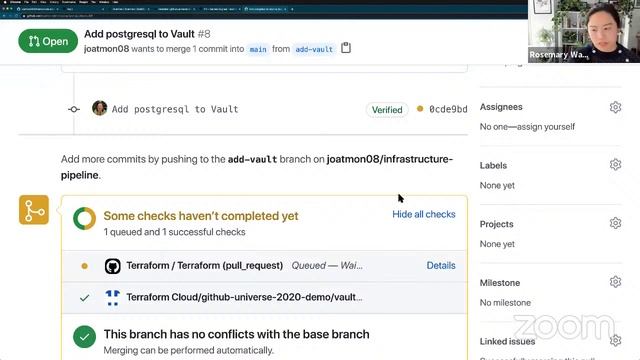Click the Assignees heading
Viewport: 640px width, 360px height.
(x=501, y=107)
